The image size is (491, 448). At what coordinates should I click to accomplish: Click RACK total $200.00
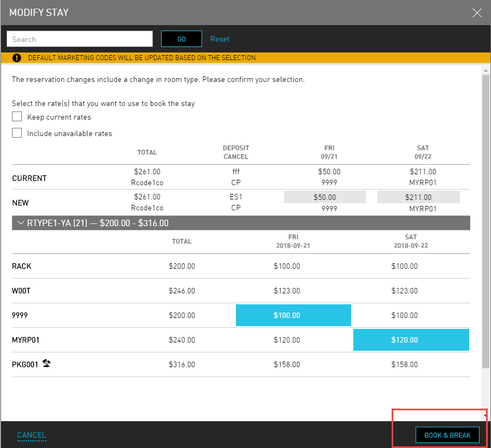click(182, 266)
